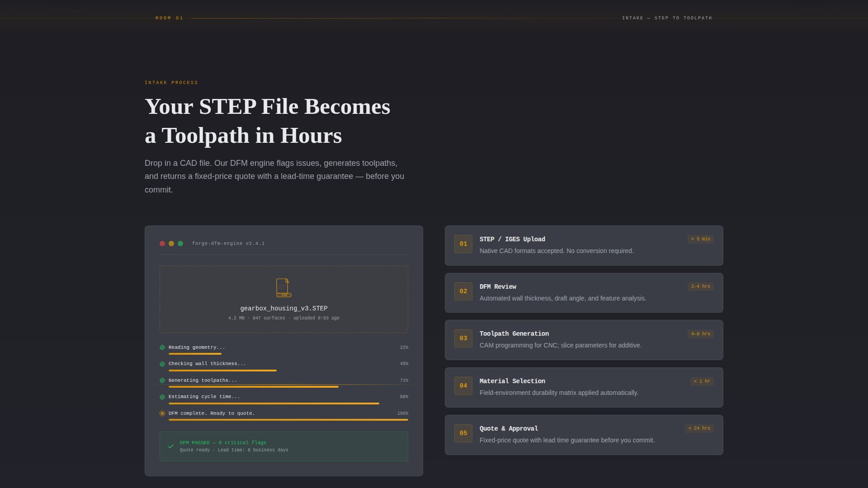Click the step 01 number badge
This screenshot has width=868, height=488.
pyautogui.click(x=463, y=244)
